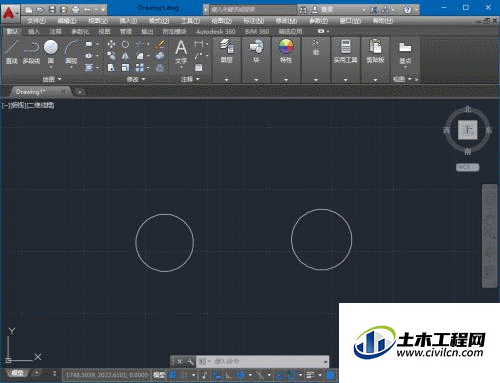500x383 pixels.
Task: Expand the Draw (绘图) panel
Action: coord(52,79)
